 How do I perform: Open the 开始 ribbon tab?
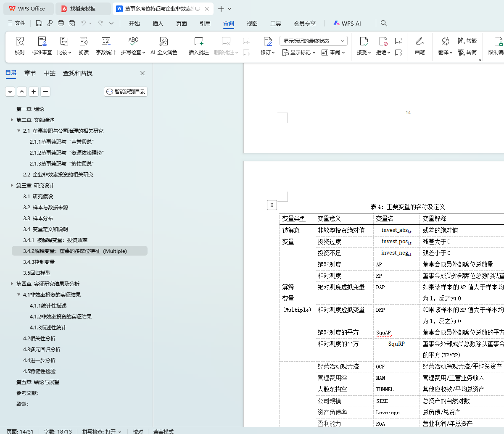[135, 24]
